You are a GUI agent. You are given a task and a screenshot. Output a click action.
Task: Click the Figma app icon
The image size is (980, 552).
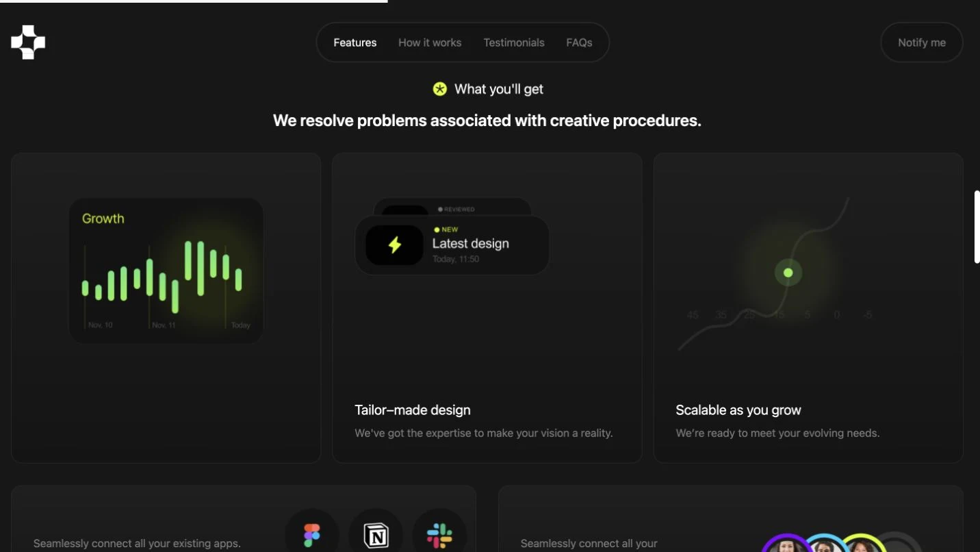coord(312,536)
